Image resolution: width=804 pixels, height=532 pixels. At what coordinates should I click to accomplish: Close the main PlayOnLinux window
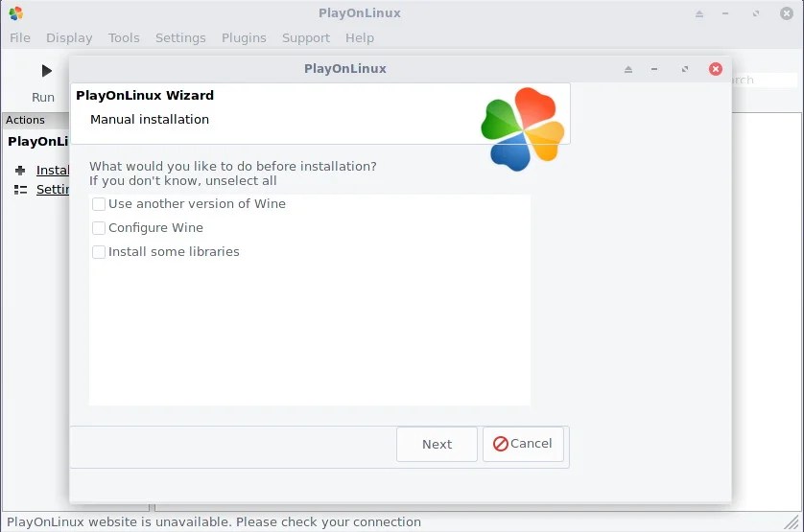point(787,13)
